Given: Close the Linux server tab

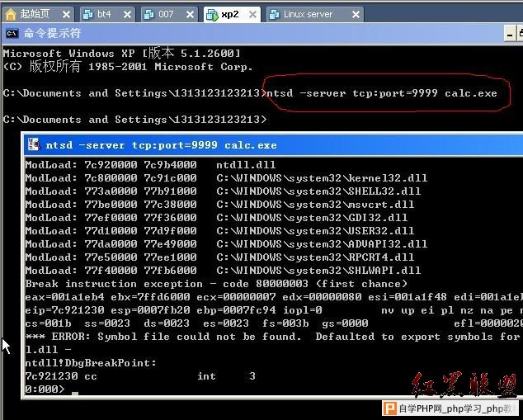Looking at the screenshot, I should (356, 15).
